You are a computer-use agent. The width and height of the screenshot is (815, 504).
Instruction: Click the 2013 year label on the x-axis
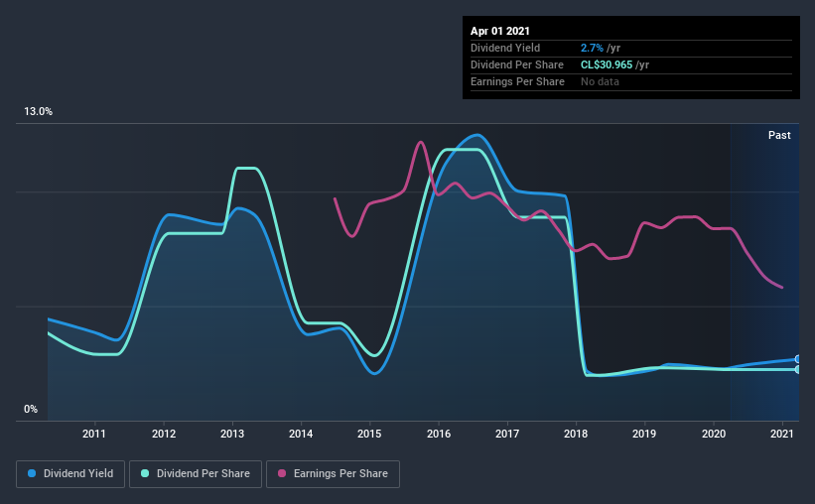[232, 434]
